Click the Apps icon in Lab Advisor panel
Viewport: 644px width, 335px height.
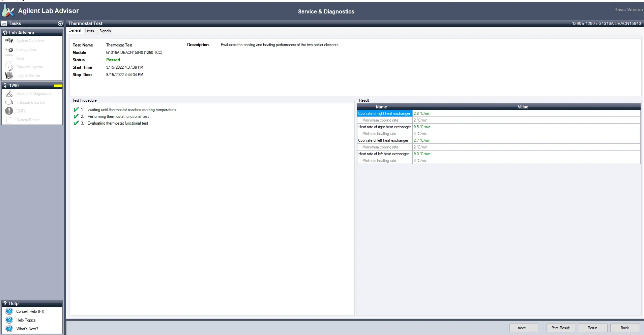9,58
